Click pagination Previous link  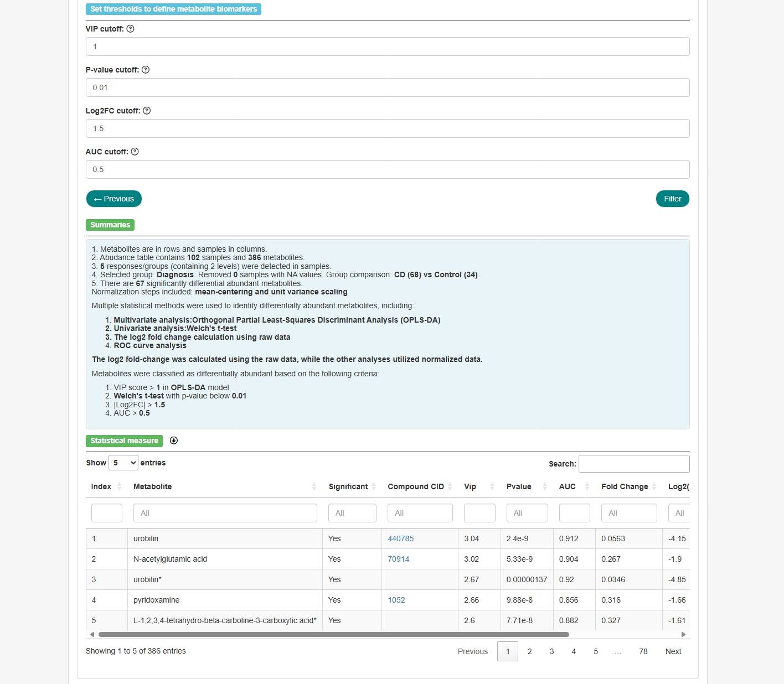point(473,651)
